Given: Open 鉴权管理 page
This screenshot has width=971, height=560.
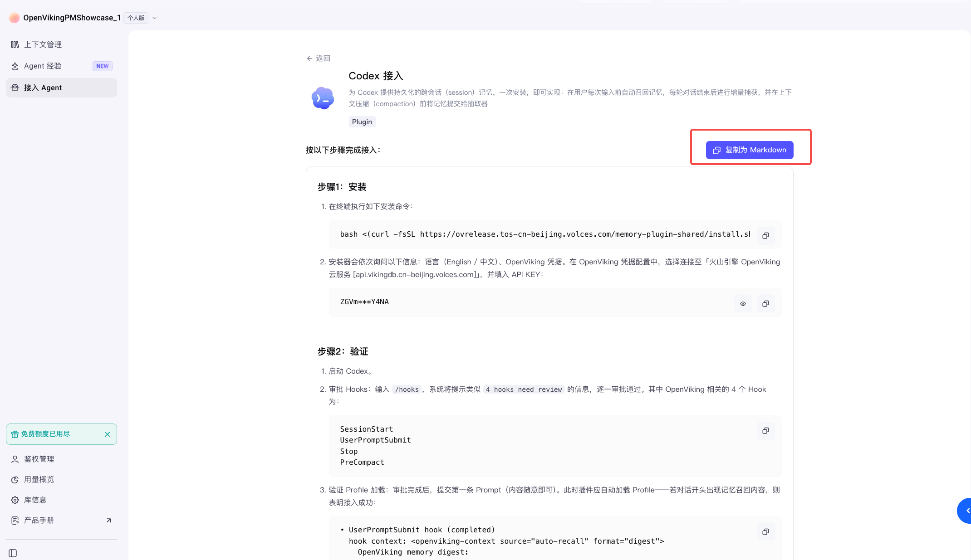Looking at the screenshot, I should point(61,459).
